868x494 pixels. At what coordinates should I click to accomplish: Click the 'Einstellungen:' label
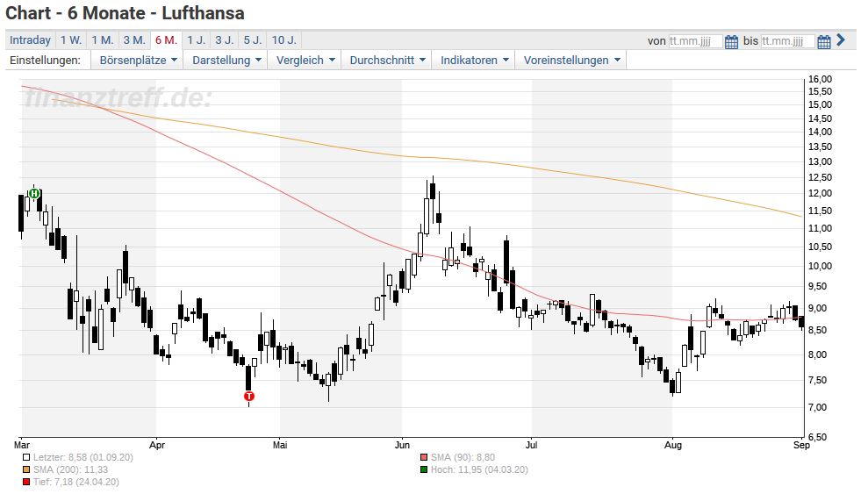[x=45, y=61]
